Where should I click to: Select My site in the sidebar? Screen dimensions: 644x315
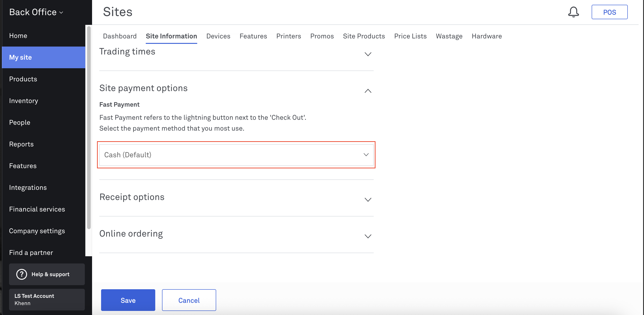coord(44,57)
